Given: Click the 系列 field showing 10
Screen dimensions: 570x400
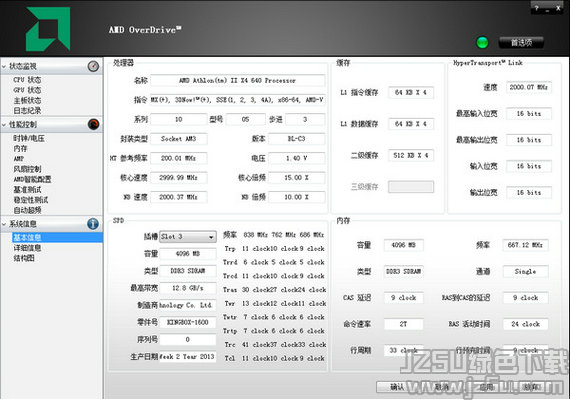Looking at the screenshot, I should point(179,119).
